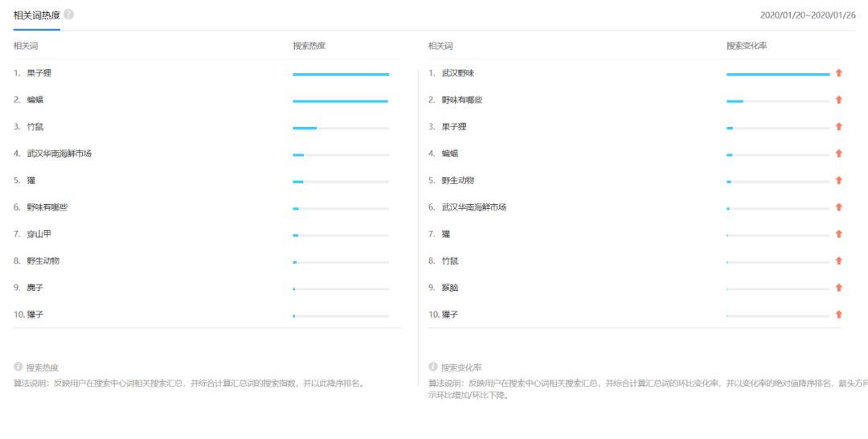Click the up arrow in 搜索变化率 獾 row
The image size is (868, 439).
pos(838,234)
